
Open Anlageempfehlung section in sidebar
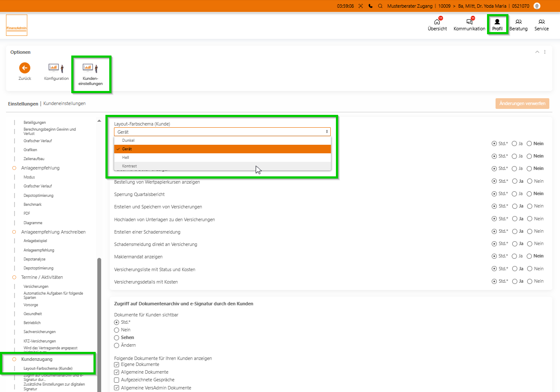40,168
